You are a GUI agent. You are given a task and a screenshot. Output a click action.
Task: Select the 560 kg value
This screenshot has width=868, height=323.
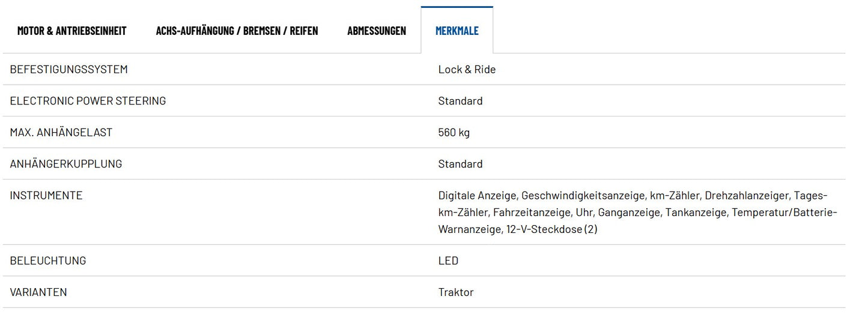454,132
